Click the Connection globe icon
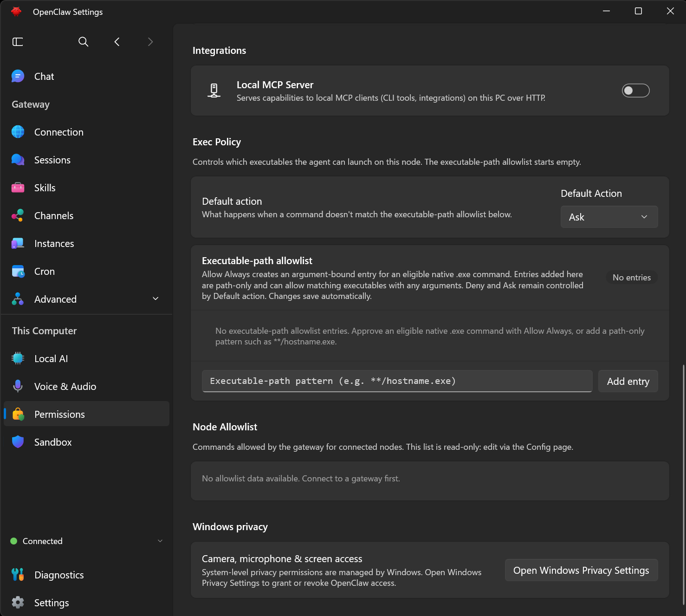 [x=18, y=132]
